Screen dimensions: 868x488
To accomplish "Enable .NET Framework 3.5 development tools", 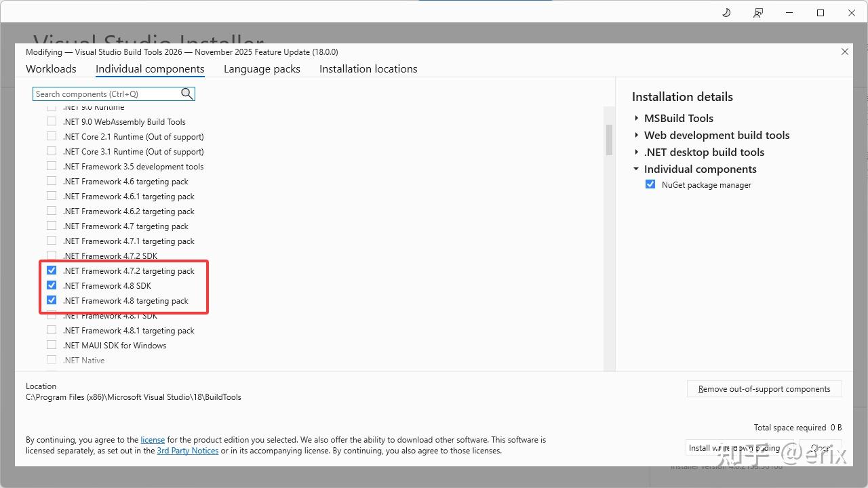I will point(52,166).
